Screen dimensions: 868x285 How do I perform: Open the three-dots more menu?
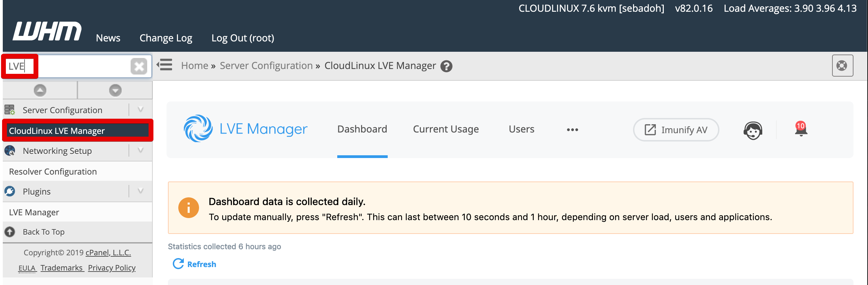point(572,130)
